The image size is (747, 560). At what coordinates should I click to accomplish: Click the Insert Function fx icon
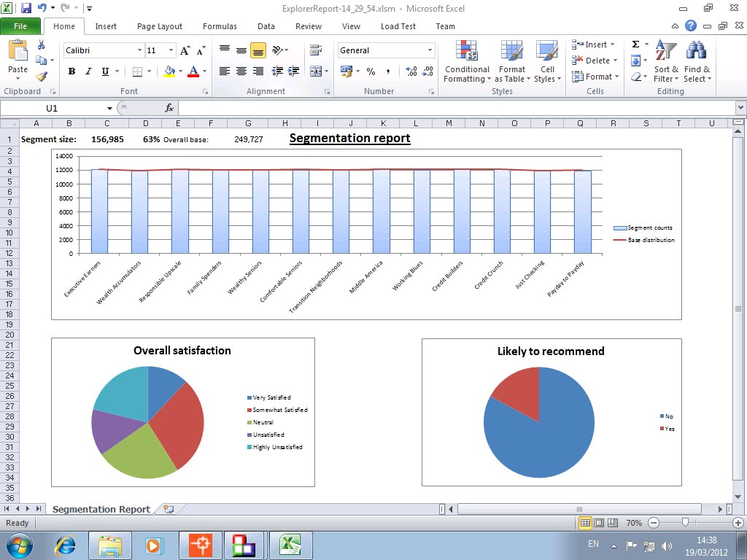point(169,109)
